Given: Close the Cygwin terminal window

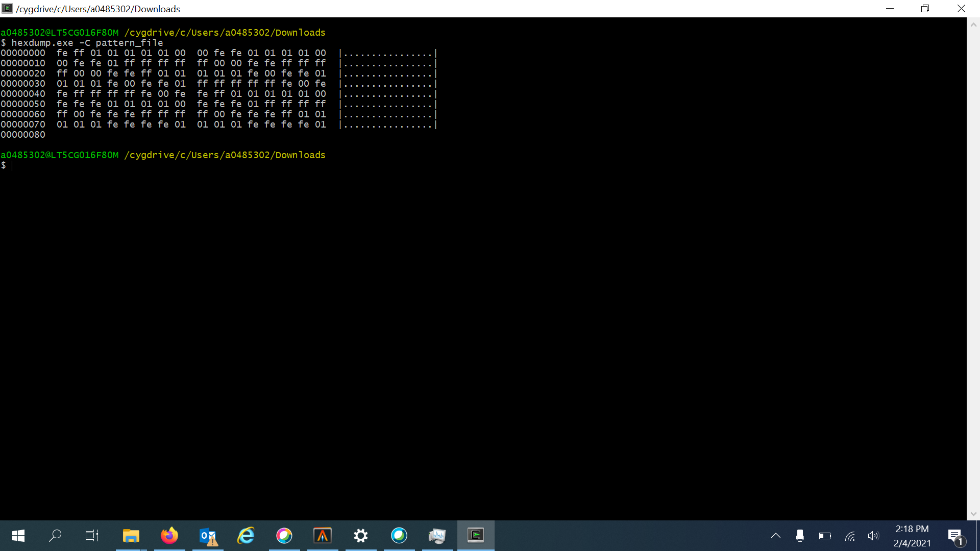Looking at the screenshot, I should pos(962,9).
